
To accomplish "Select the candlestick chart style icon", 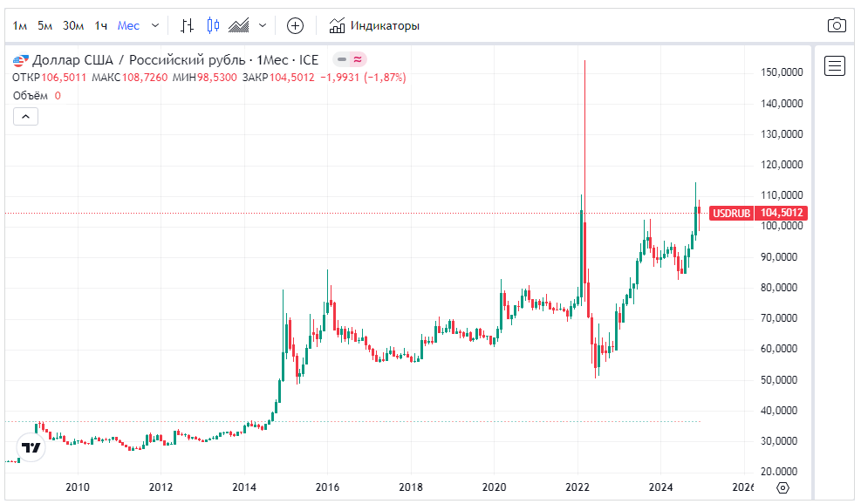I will [x=213, y=25].
